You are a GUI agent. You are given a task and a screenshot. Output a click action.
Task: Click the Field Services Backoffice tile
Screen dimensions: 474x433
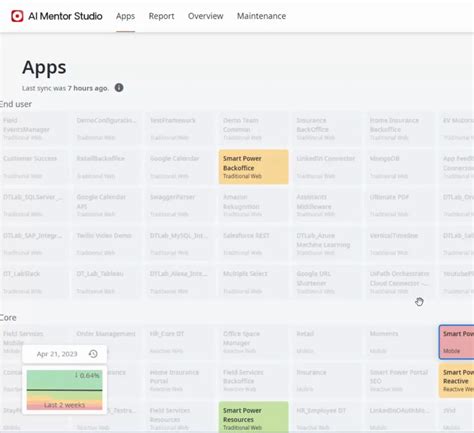pos(254,381)
